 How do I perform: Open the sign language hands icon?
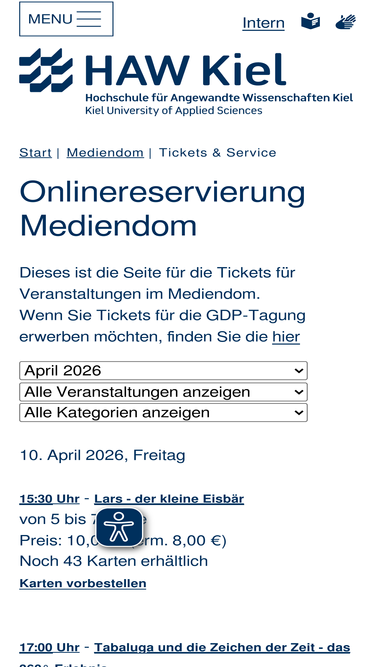pos(345,22)
